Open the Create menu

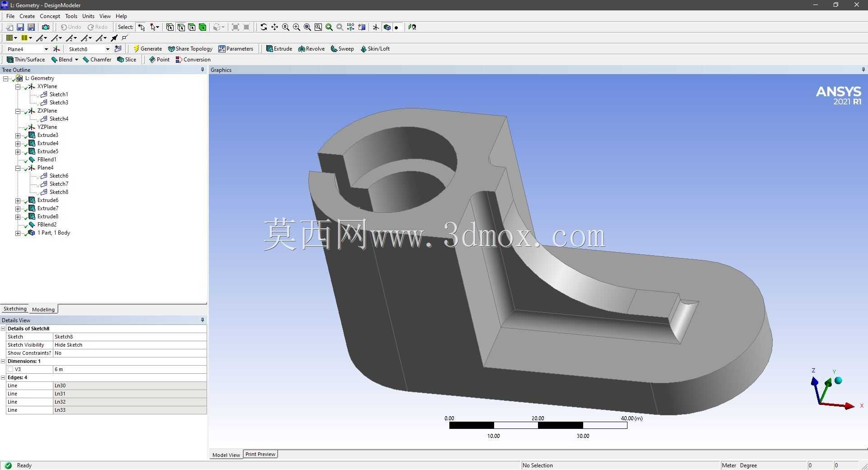coord(27,16)
